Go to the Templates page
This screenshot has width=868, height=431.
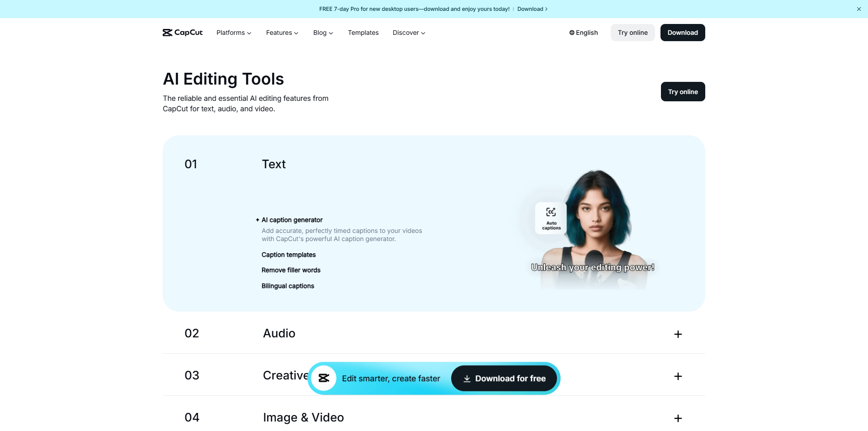click(363, 33)
